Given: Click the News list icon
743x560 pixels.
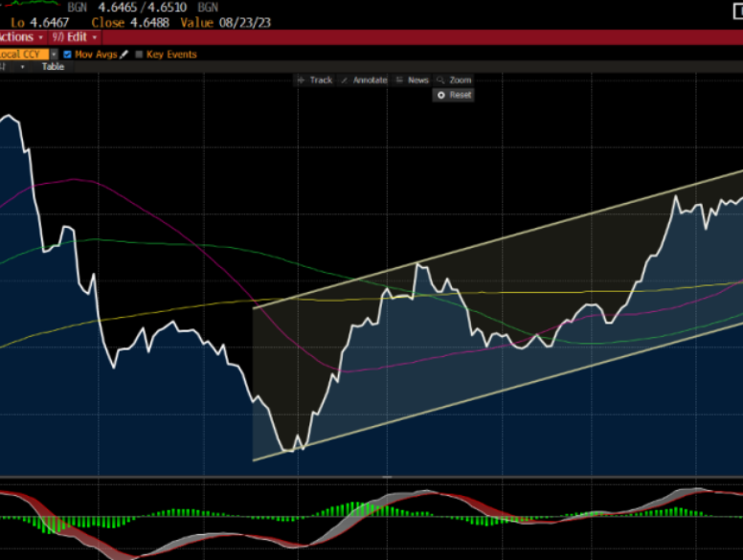Looking at the screenshot, I should click(399, 80).
